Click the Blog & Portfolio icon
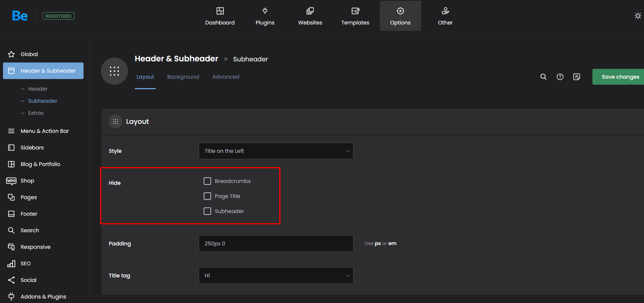Image resolution: width=644 pixels, height=303 pixels. tap(11, 164)
